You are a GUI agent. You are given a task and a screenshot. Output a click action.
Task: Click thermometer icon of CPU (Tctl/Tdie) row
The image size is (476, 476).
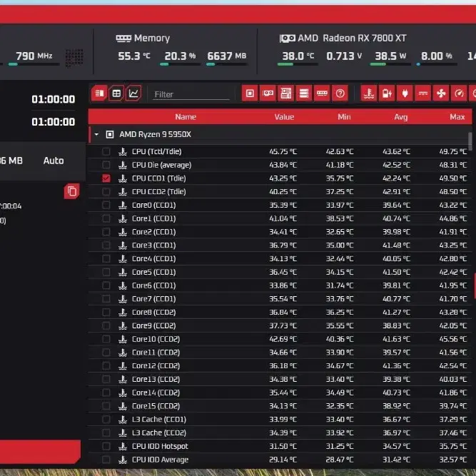pos(123,151)
